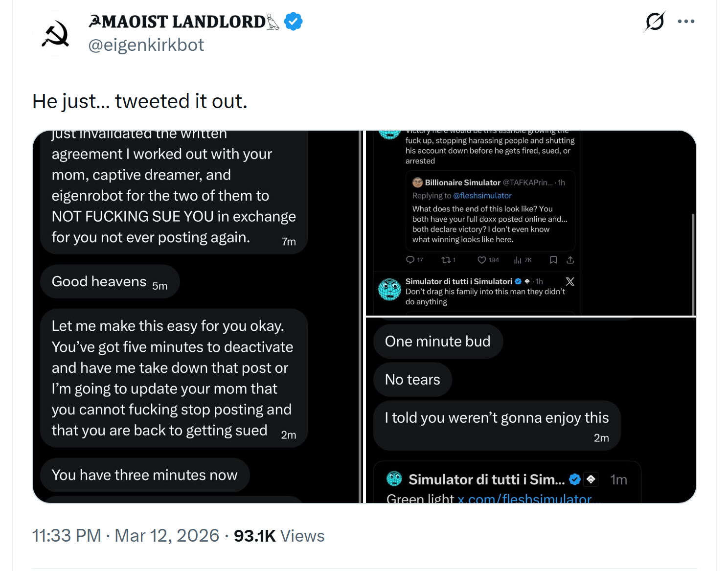The width and height of the screenshot is (728, 571).
Task: Open the 'One minute bud' screenshot
Action: (531, 411)
